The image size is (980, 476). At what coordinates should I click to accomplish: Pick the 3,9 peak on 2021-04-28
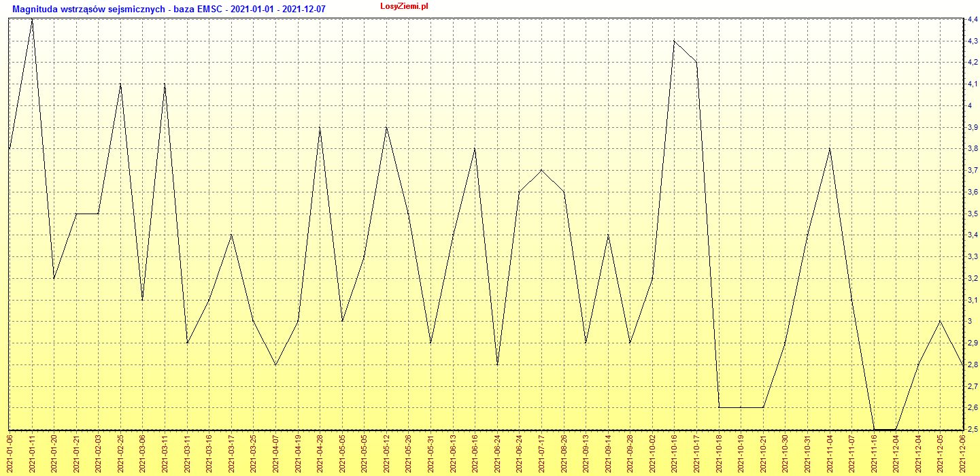point(320,127)
